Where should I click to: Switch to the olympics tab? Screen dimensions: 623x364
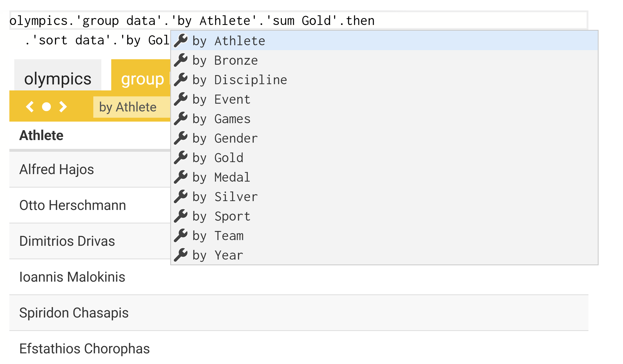[x=58, y=78]
